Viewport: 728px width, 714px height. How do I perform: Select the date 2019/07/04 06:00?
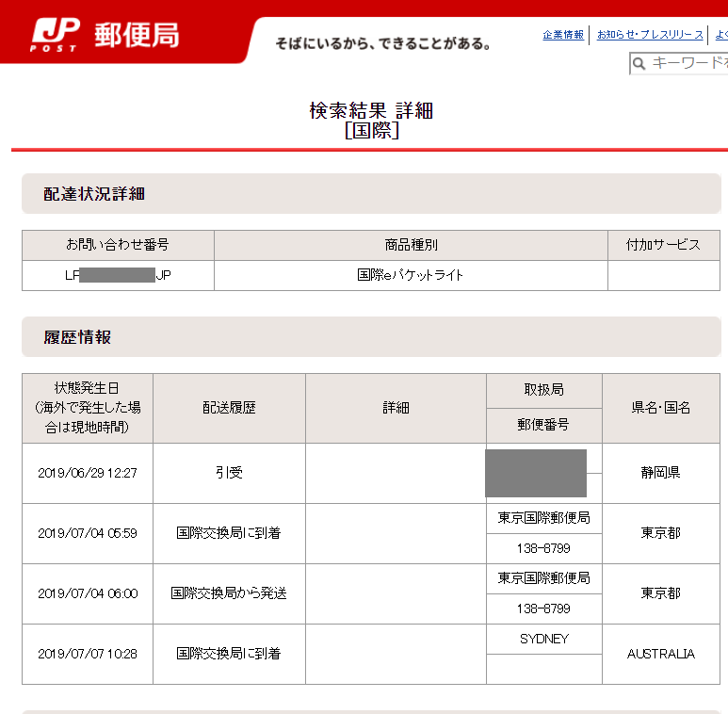[x=88, y=593]
